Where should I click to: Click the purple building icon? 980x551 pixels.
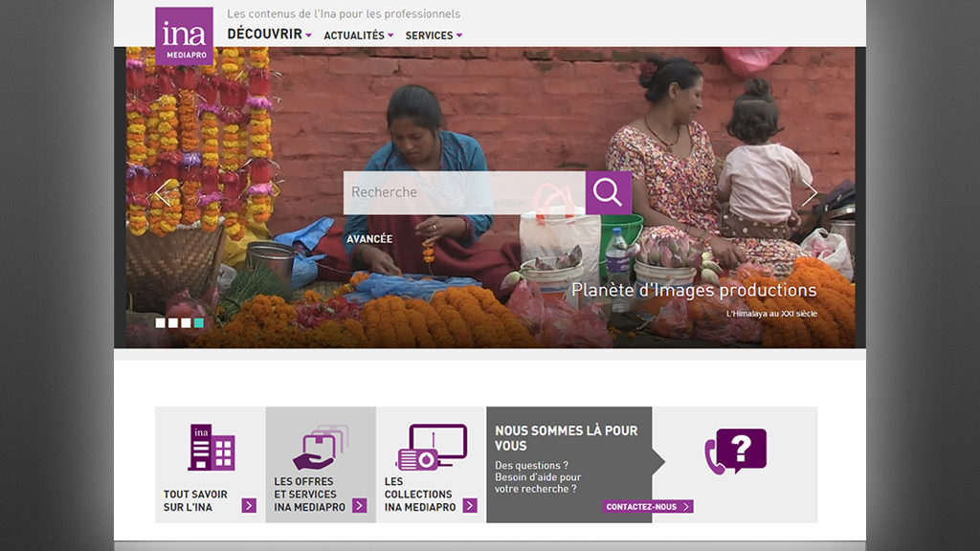click(x=211, y=447)
